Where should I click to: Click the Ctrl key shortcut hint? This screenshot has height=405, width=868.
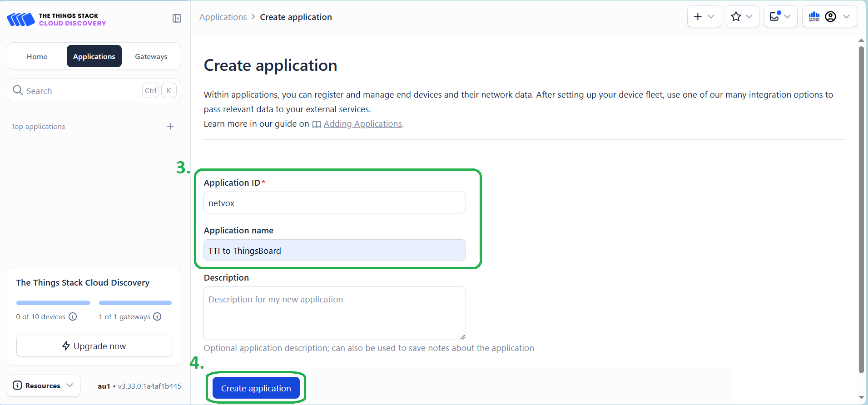pyautogui.click(x=150, y=90)
